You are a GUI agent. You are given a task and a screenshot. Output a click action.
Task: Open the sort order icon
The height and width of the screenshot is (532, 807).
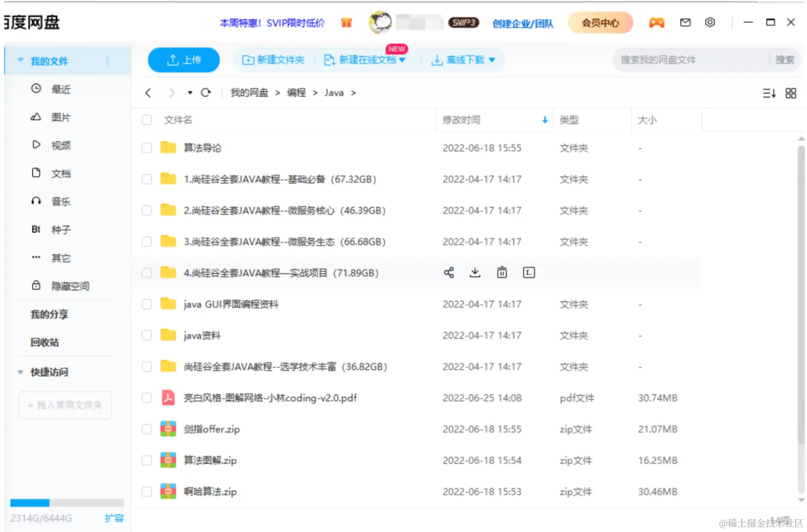click(x=769, y=93)
